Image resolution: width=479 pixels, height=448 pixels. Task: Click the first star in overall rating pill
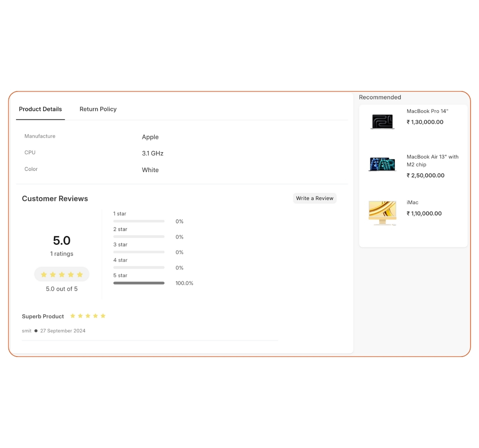point(44,274)
